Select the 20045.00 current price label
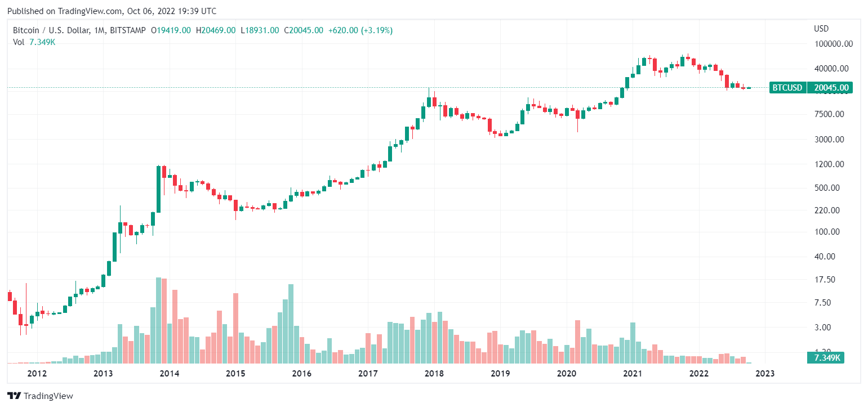868x408 pixels. click(830, 88)
